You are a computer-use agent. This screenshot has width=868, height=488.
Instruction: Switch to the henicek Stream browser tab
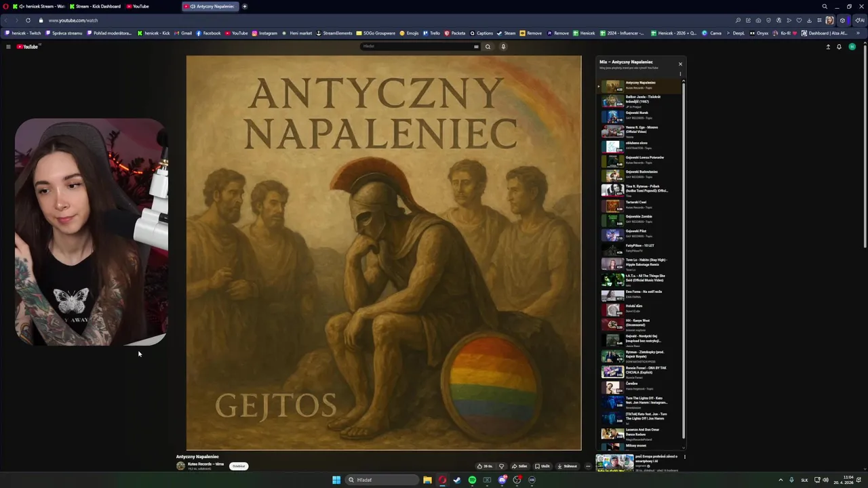[39, 6]
